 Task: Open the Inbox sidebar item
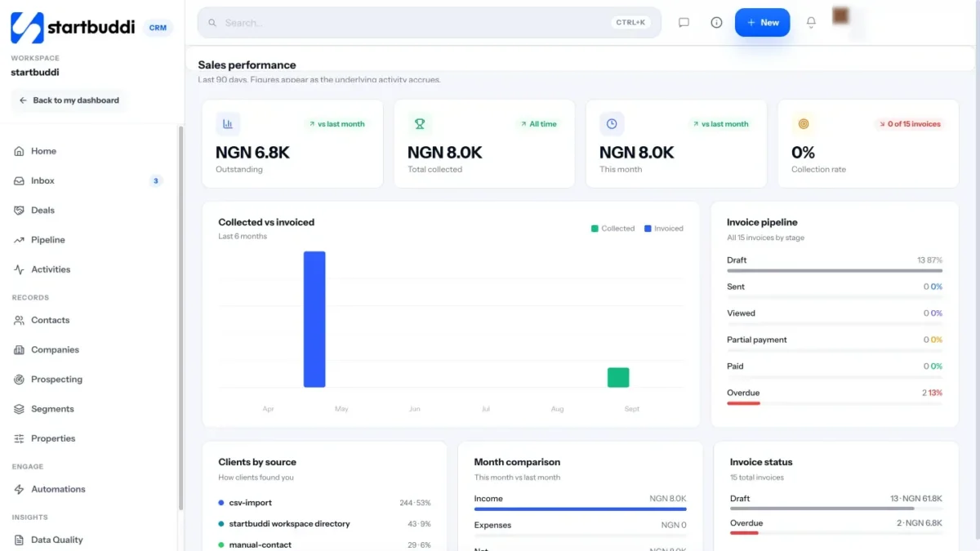(x=90, y=180)
